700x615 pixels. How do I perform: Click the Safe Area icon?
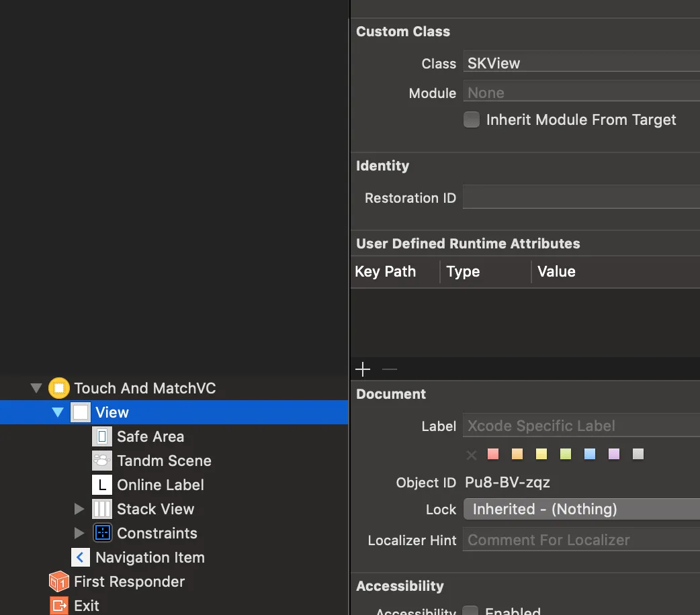coord(102,436)
